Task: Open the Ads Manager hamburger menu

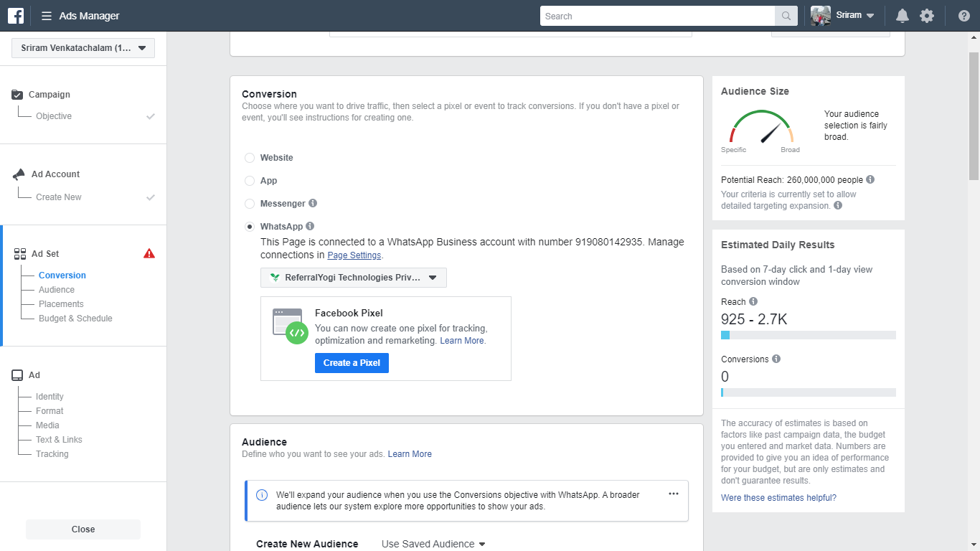Action: click(47, 16)
